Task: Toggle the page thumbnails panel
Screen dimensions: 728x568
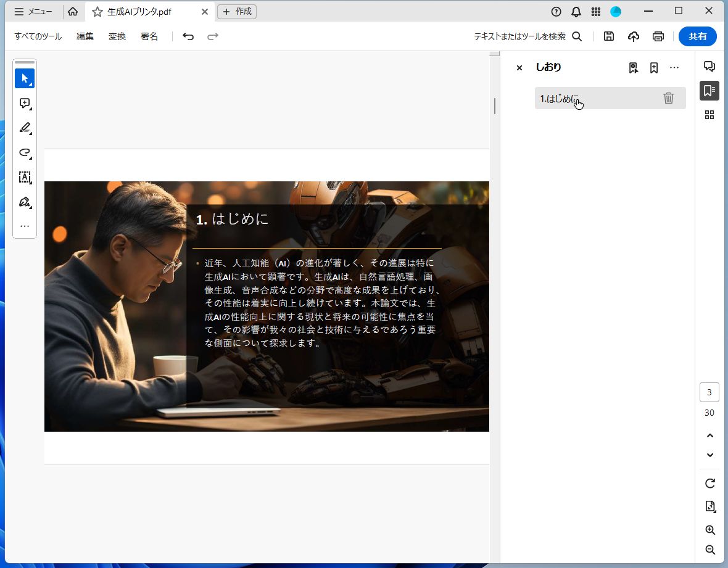Action: tap(709, 115)
